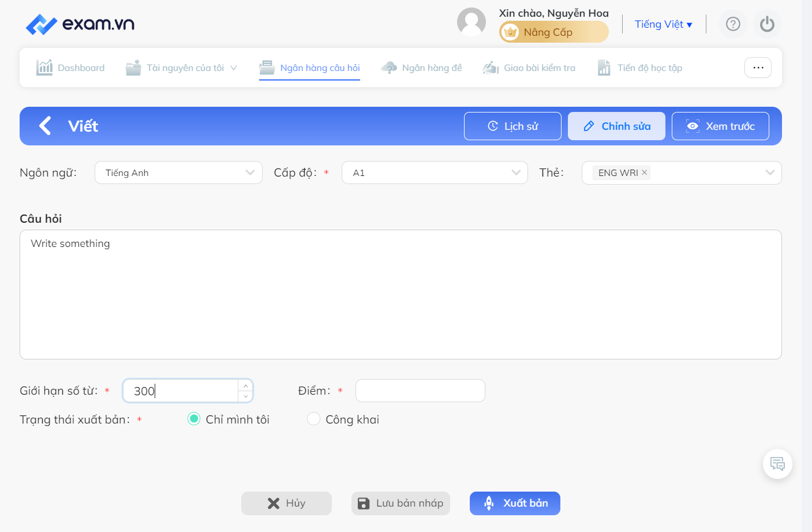Open the user avatar profile
The image size is (812, 532).
472,22
